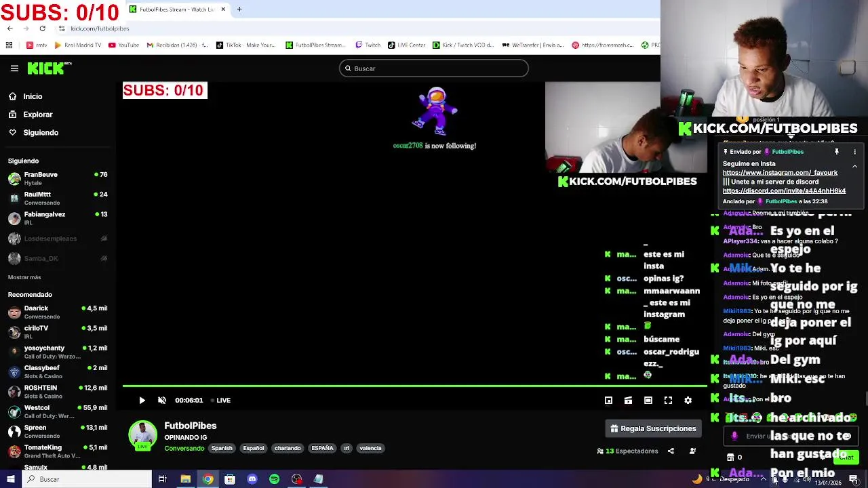Viewport: 868px width, 488px height.
Task: Toggle theater mode in player
Action: pos(648,401)
